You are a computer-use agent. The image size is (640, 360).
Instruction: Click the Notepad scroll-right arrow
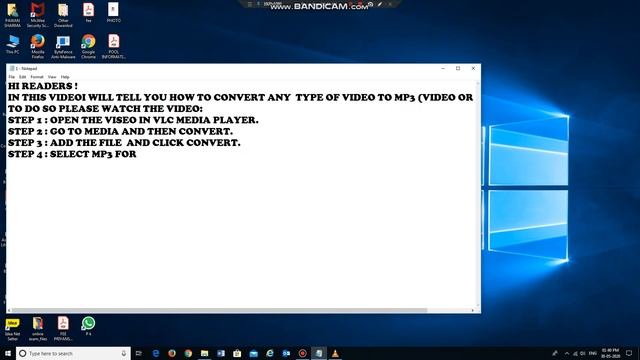point(473,310)
